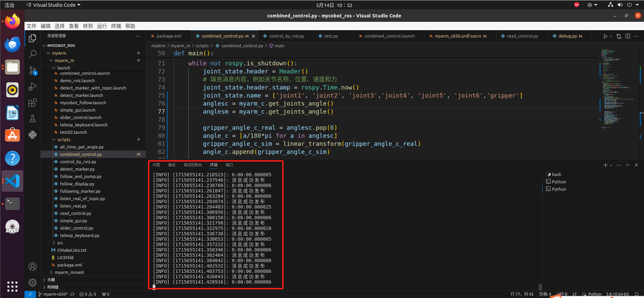Launch Firefox from the Ubuntu dock
This screenshot has width=644, height=298.
12,22
